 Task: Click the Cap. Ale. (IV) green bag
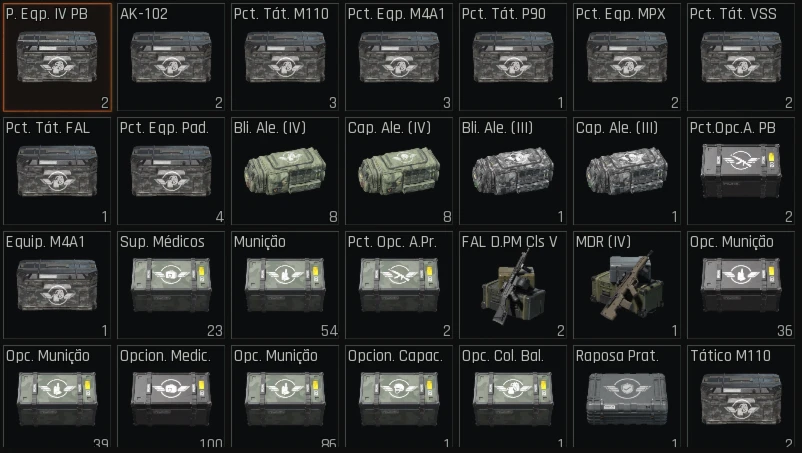coord(399,171)
